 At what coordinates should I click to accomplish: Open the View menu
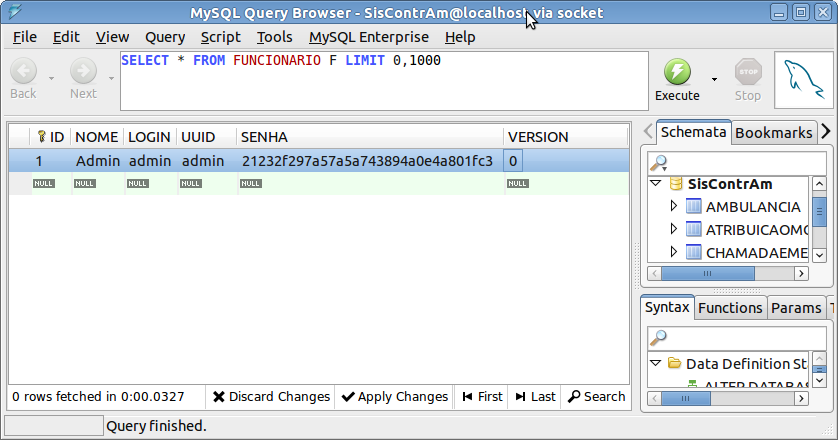(112, 37)
